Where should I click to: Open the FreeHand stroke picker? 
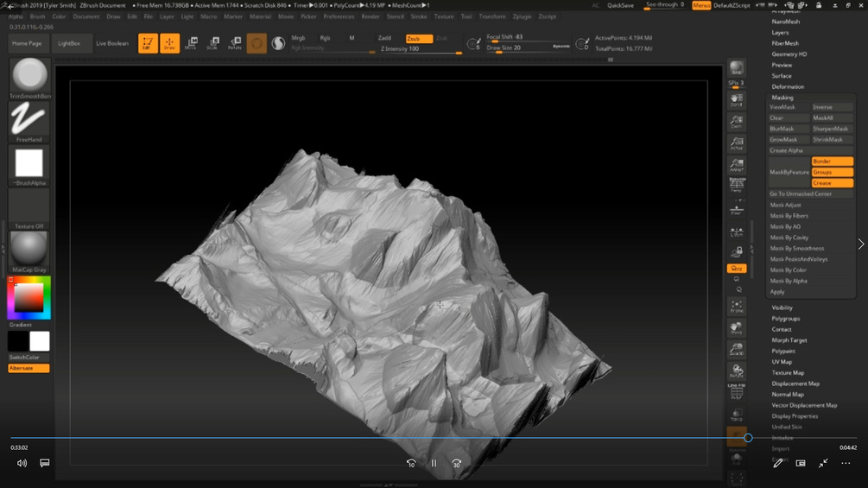(x=29, y=122)
